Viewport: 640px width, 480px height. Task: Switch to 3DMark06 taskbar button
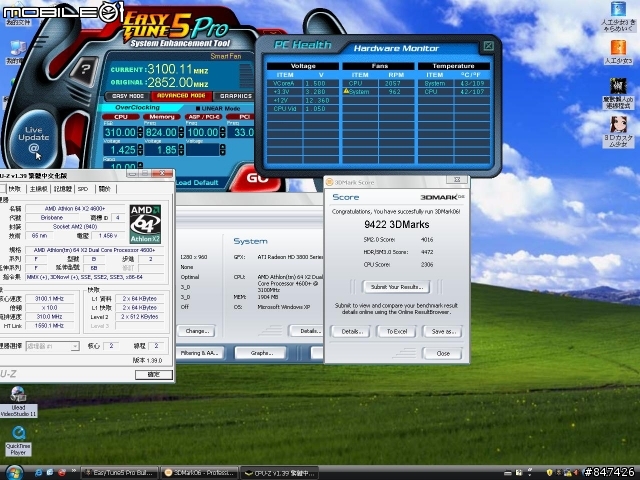click(200, 473)
